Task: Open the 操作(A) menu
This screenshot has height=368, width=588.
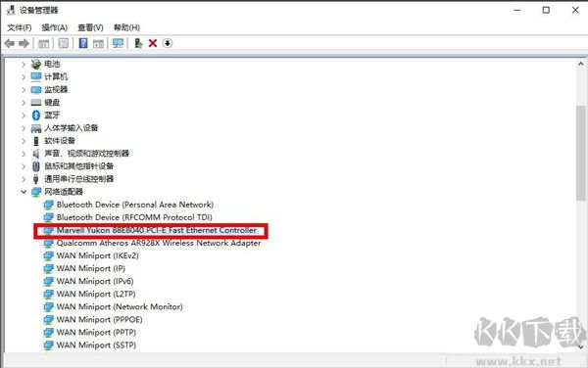Action: click(x=54, y=27)
